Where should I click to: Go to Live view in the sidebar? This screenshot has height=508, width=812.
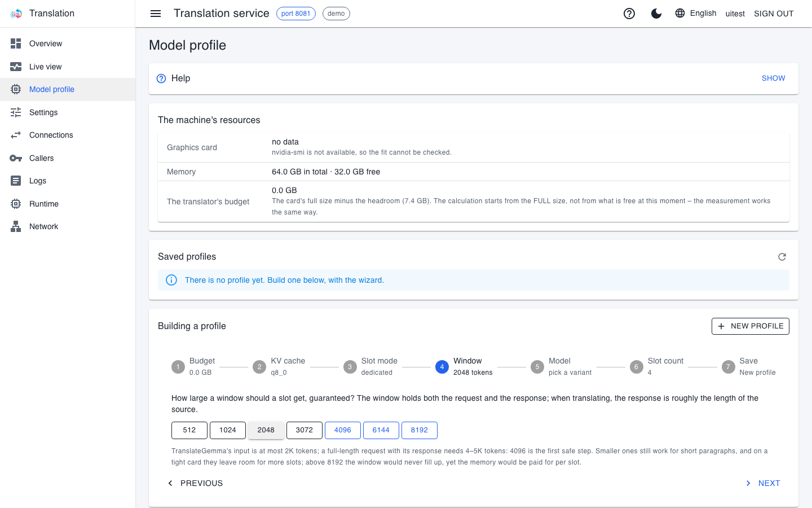click(68, 67)
